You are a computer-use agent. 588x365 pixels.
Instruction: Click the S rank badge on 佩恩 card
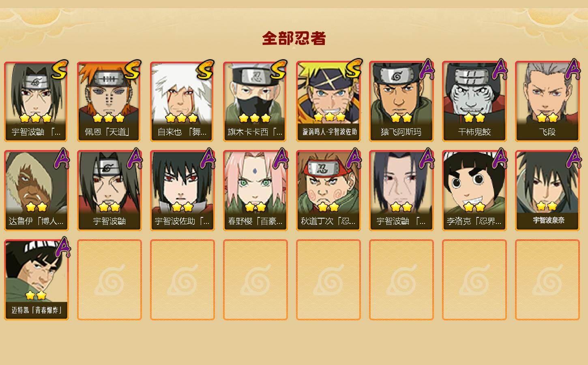[x=133, y=70]
